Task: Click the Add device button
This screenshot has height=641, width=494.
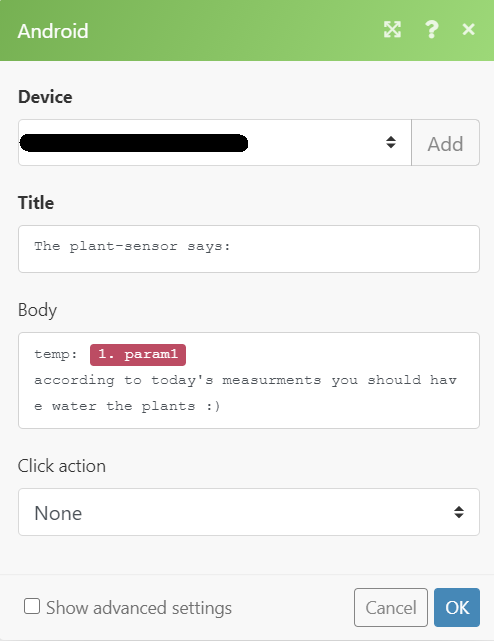Action: click(445, 143)
